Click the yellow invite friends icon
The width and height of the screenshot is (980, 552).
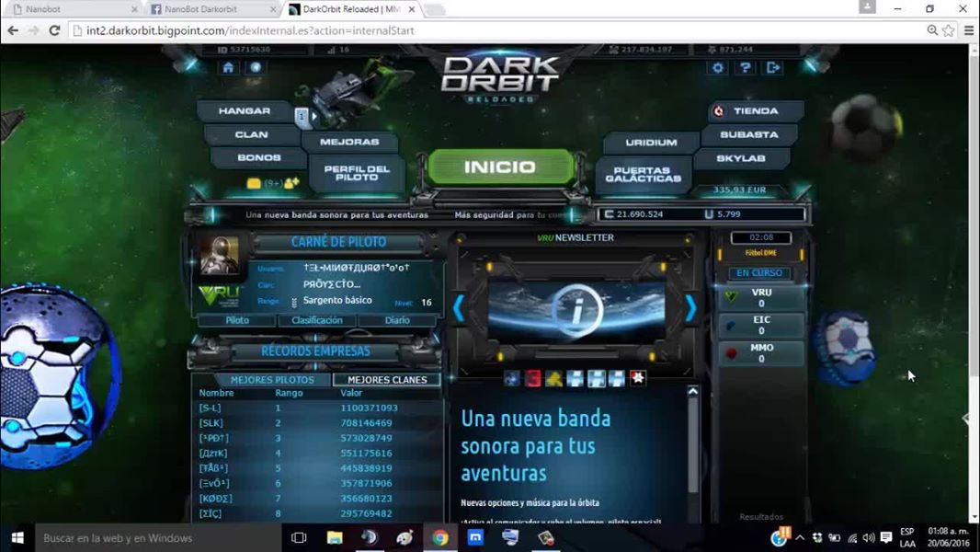[x=291, y=182]
